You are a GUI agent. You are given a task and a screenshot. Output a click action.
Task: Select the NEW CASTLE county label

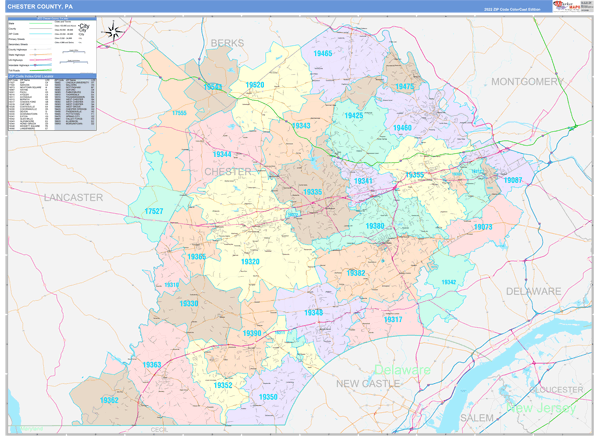coord(366,384)
